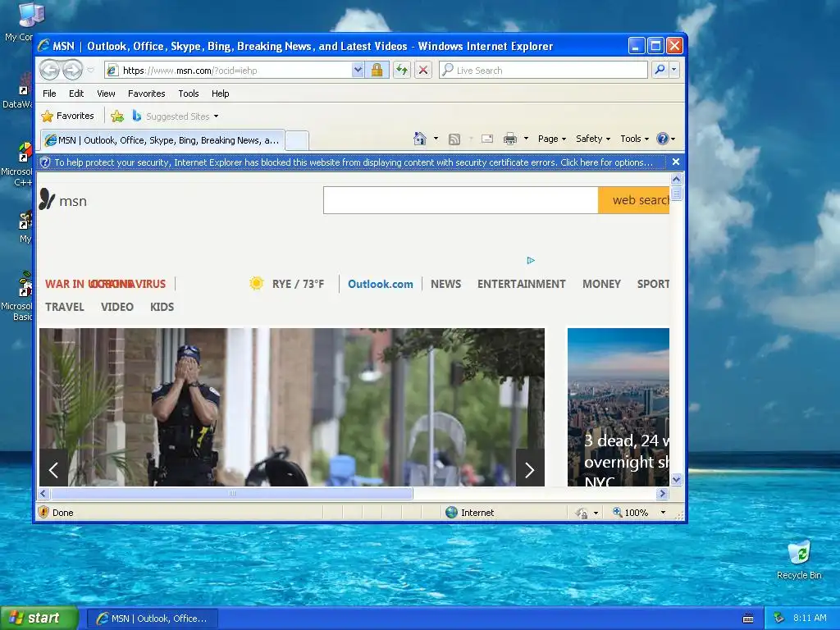Expand the address bar history dropdown
Image resolution: width=840 pixels, height=630 pixels.
tap(358, 71)
